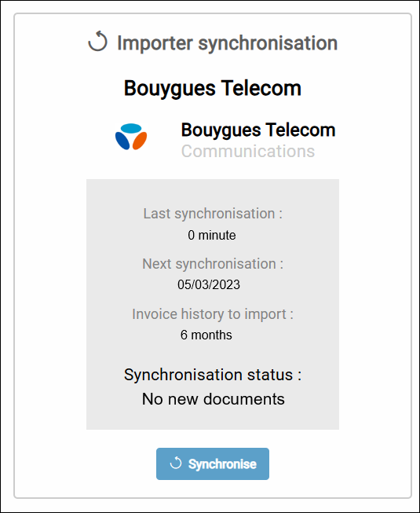Click the Bouygues Telecom name beside the logo

click(x=258, y=130)
